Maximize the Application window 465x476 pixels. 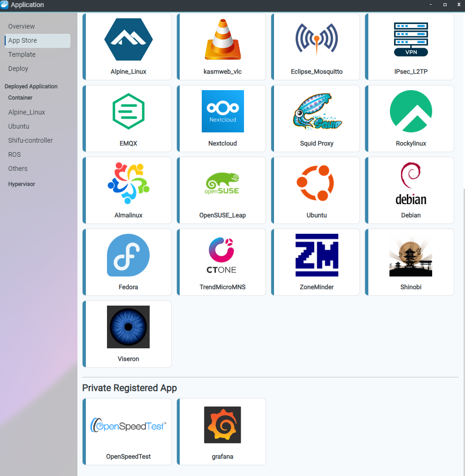coord(445,5)
